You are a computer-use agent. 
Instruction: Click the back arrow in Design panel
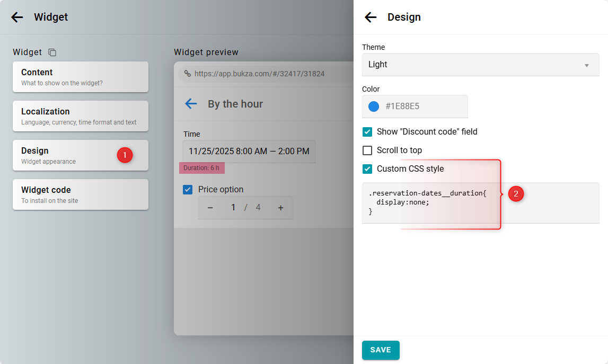(371, 17)
